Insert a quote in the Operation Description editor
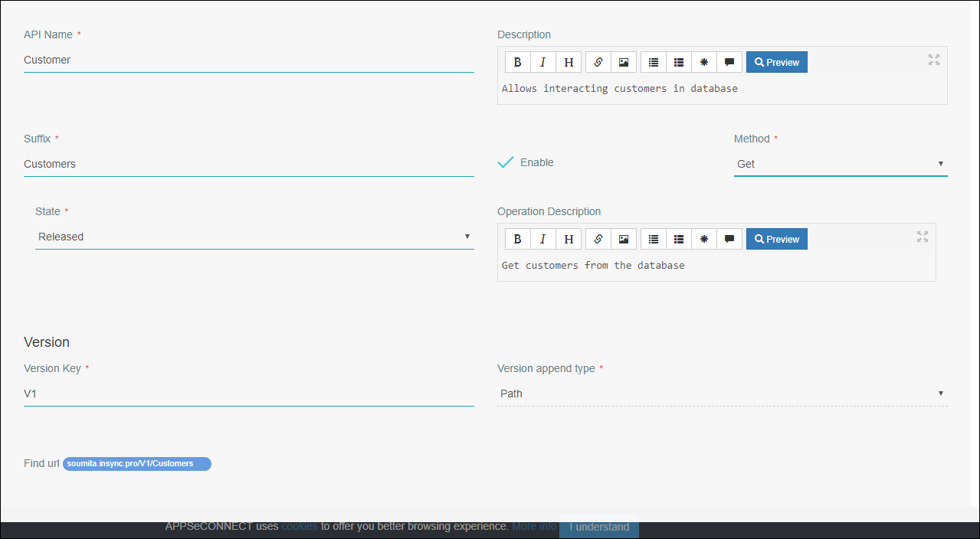980x539 pixels. click(x=729, y=239)
